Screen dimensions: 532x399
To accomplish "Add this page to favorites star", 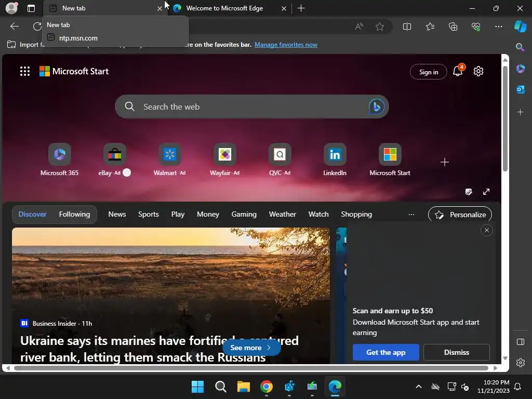I will click(x=380, y=26).
